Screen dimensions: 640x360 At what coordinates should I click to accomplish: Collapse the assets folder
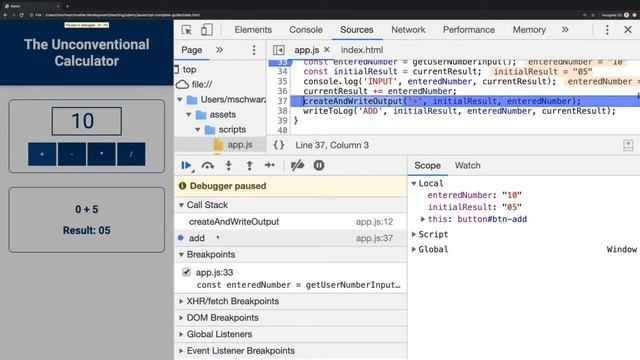189,115
